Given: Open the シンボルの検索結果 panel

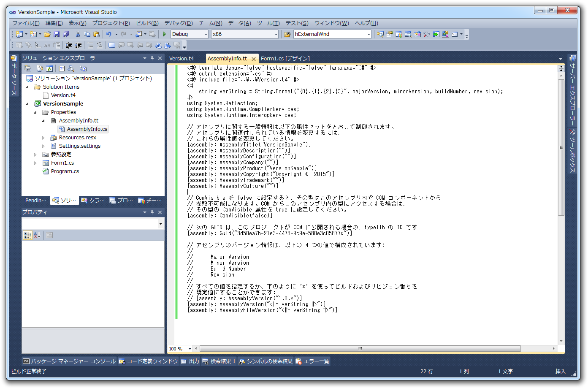Looking at the screenshot, I should point(266,361).
